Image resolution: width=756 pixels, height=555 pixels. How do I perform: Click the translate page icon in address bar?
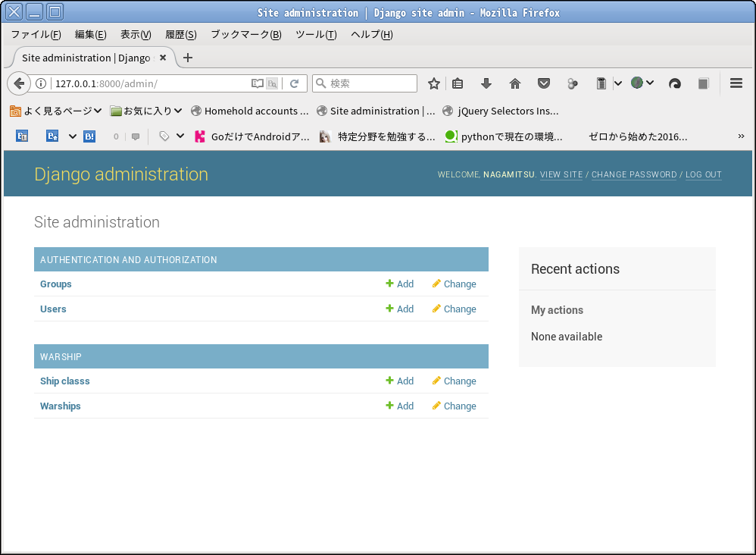coord(273,83)
